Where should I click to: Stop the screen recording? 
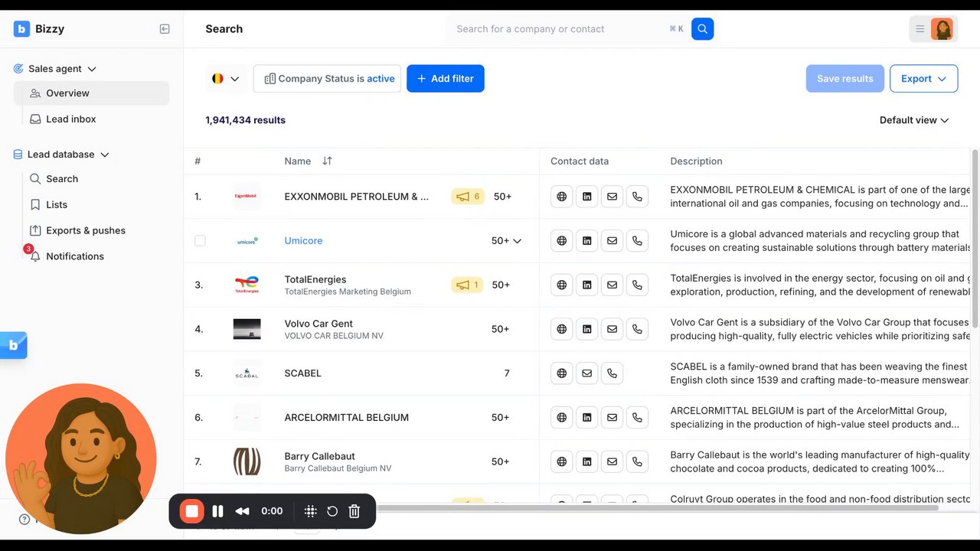coord(192,511)
